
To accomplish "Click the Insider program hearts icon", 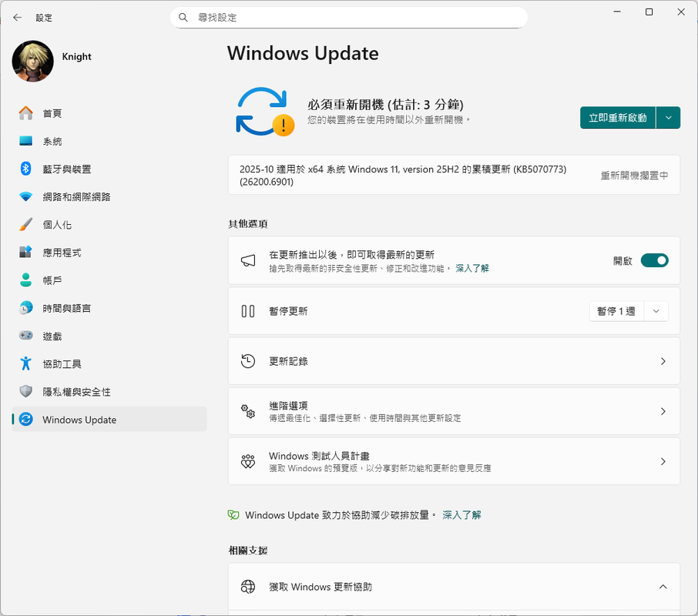I will click(x=248, y=461).
